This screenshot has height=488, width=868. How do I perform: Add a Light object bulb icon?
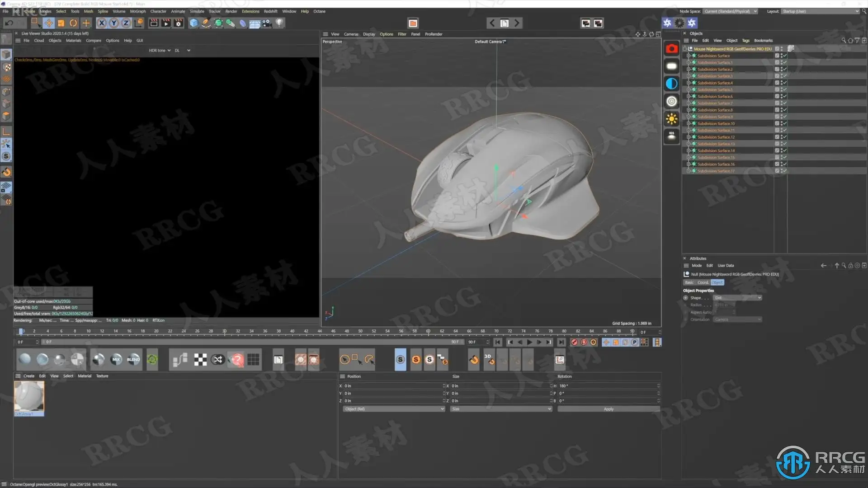pyautogui.click(x=279, y=23)
